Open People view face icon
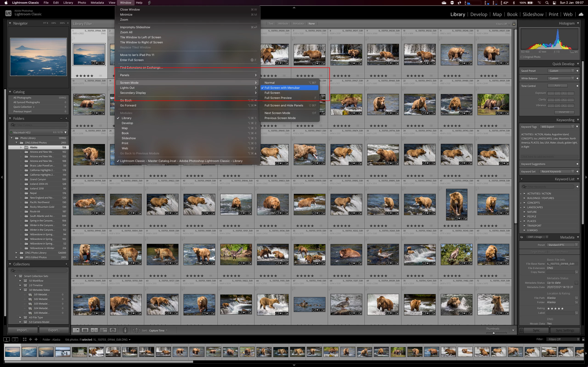Screen dimensions: 588x367 tap(113, 330)
